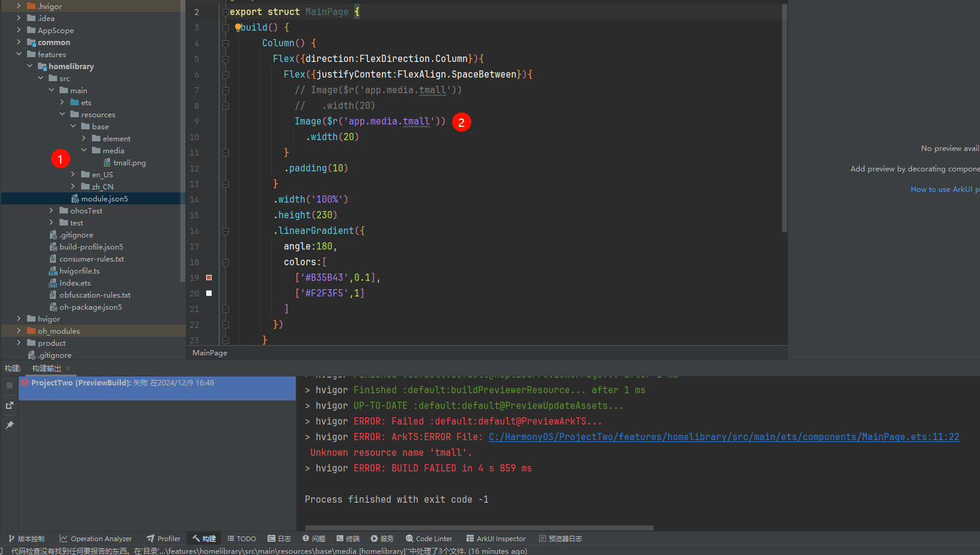Click the #B35B43 color swatch in the gutter
Image resolution: width=980 pixels, height=555 pixels.
(x=209, y=278)
